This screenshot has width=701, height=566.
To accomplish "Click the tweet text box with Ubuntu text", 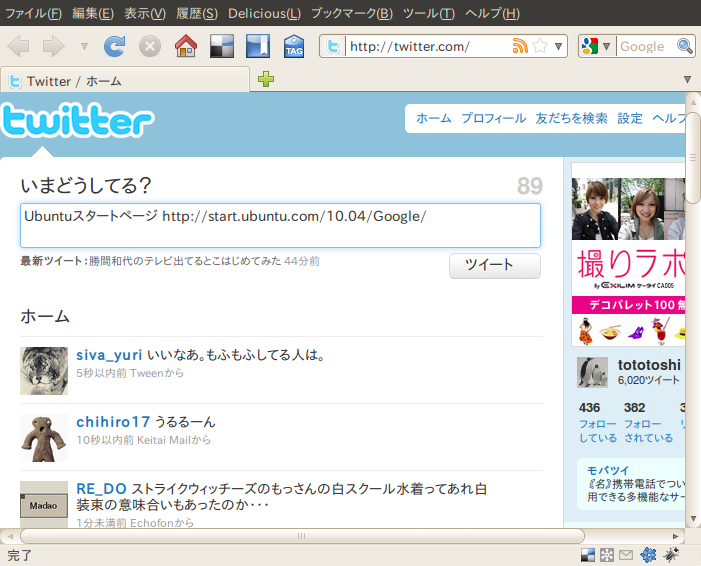I will tap(280, 225).
